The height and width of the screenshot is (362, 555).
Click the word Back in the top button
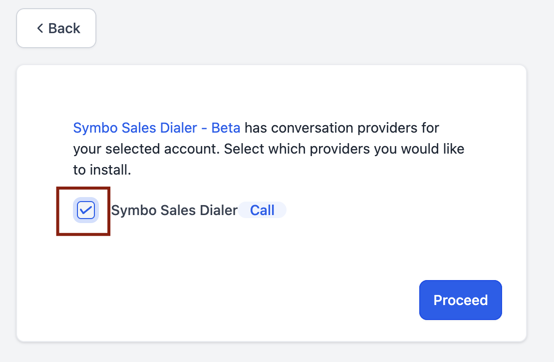64,28
